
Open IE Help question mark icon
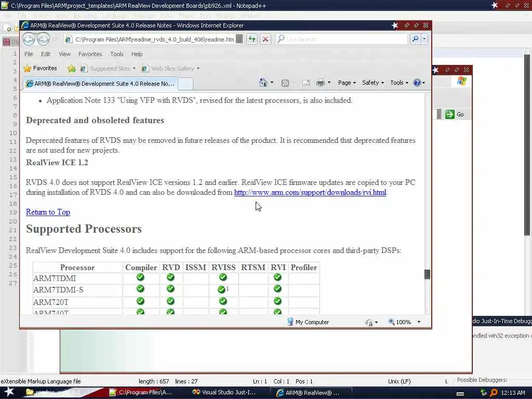(x=417, y=83)
